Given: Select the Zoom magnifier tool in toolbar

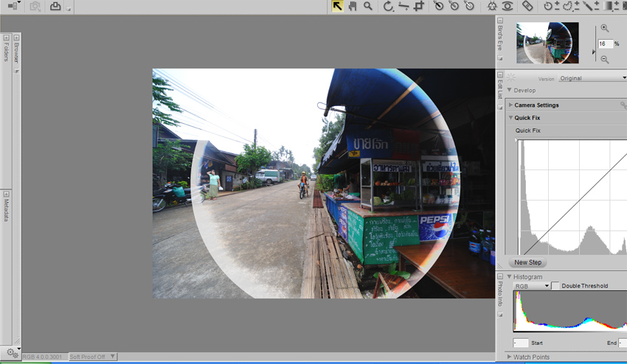Looking at the screenshot, I should (368, 6).
